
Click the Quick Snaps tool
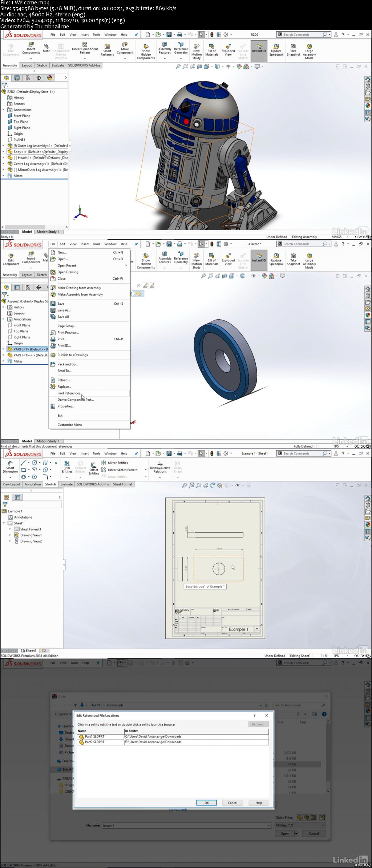tap(178, 467)
